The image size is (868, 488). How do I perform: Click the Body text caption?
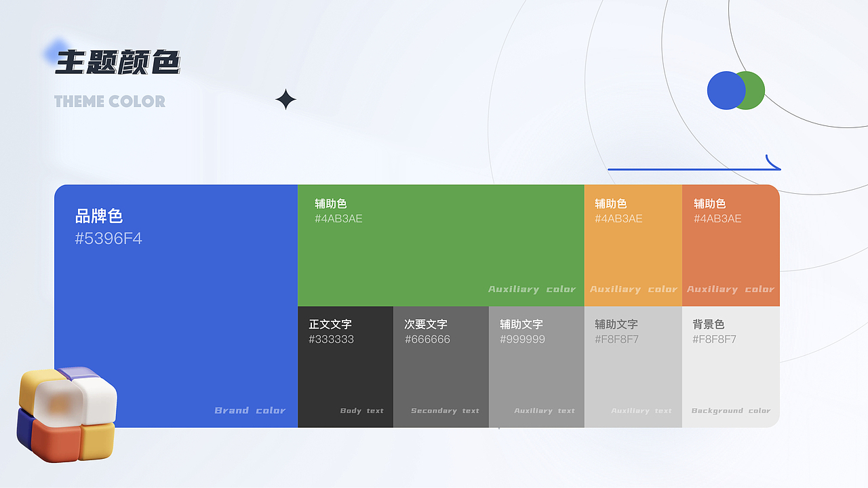coord(361,411)
